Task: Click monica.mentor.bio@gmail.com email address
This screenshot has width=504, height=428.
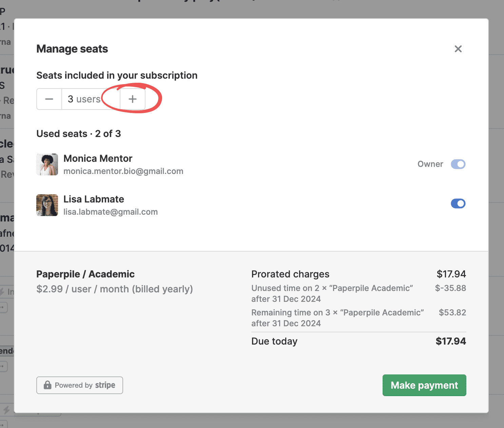Action: click(x=123, y=171)
